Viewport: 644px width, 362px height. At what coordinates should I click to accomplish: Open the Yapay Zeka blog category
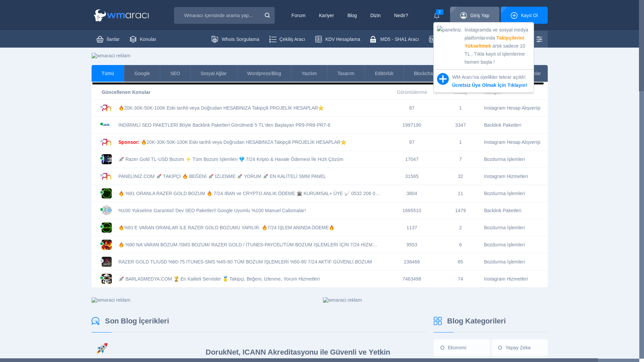coord(520,348)
